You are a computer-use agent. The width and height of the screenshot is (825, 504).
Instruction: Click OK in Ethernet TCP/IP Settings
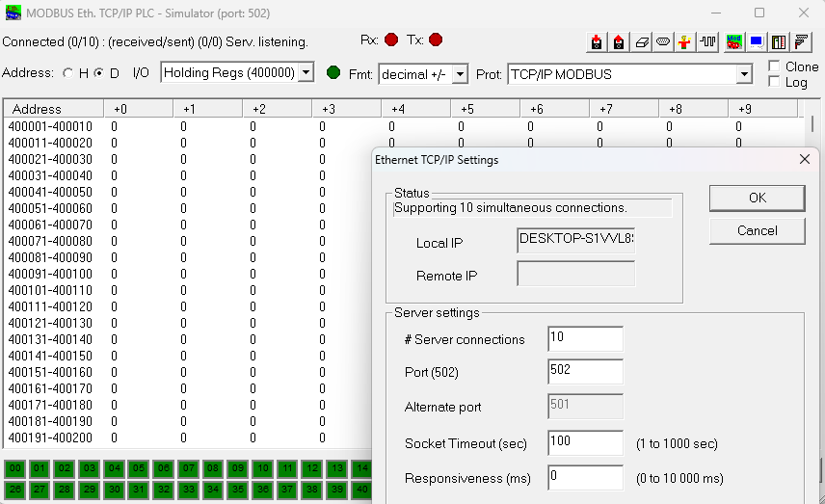pos(758,198)
